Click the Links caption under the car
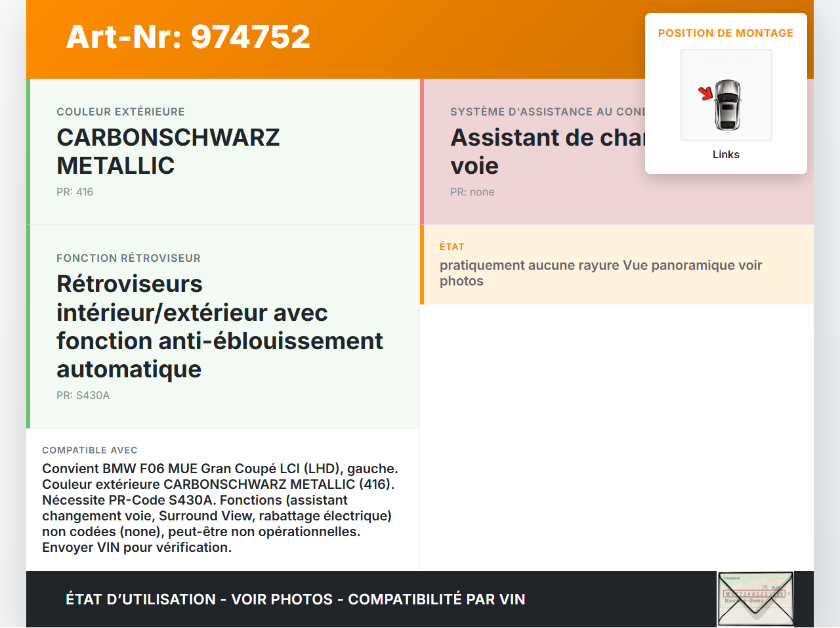 (x=726, y=154)
